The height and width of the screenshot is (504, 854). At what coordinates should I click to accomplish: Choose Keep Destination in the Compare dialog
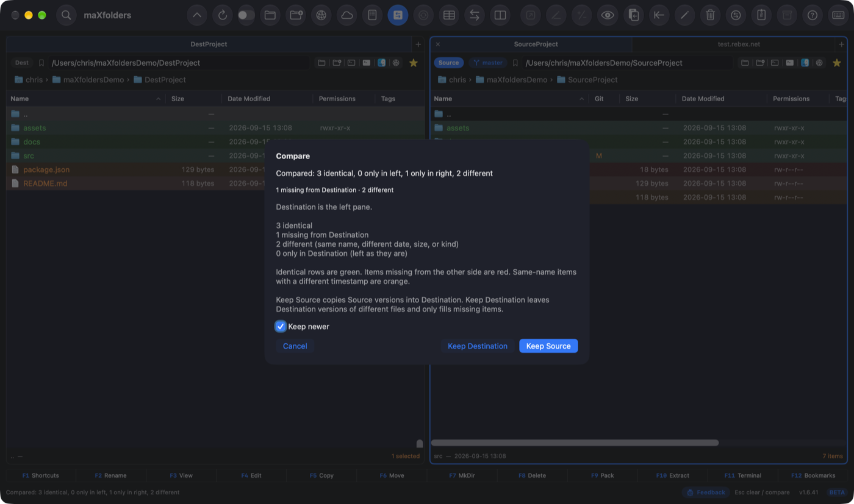pyautogui.click(x=478, y=346)
